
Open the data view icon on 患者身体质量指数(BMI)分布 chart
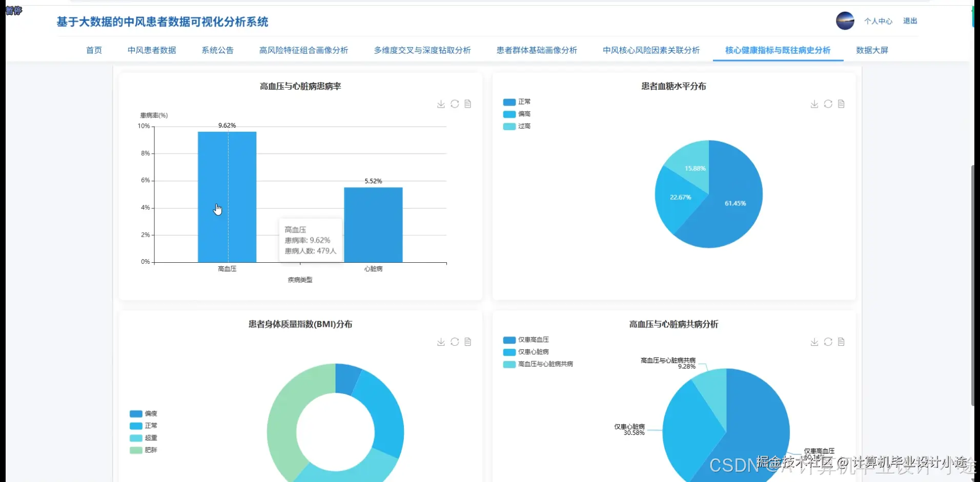(x=467, y=342)
